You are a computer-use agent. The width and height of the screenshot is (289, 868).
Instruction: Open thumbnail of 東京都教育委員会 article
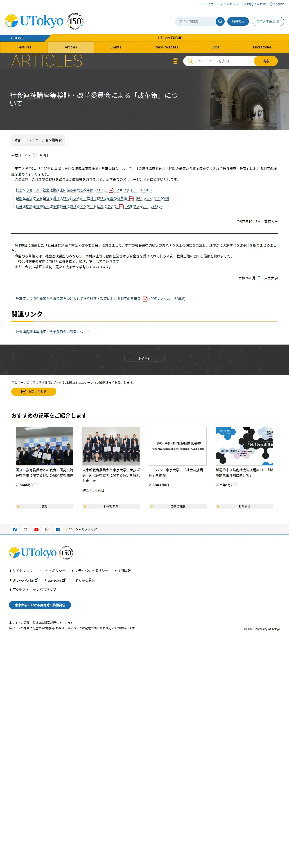(x=111, y=446)
